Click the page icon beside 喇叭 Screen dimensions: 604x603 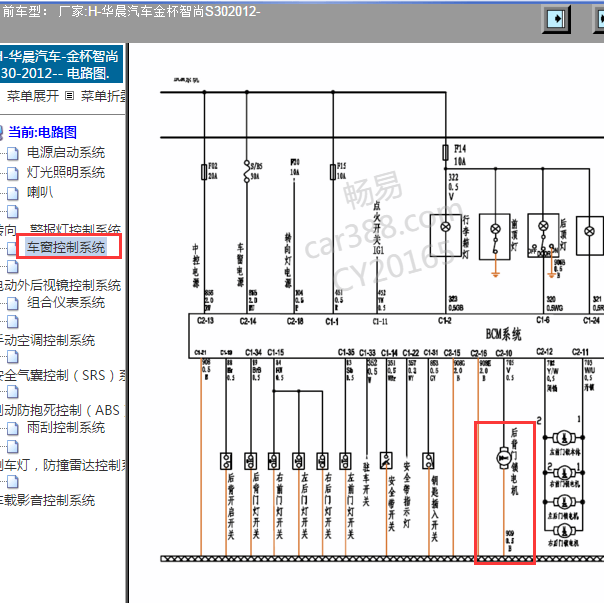(12, 193)
